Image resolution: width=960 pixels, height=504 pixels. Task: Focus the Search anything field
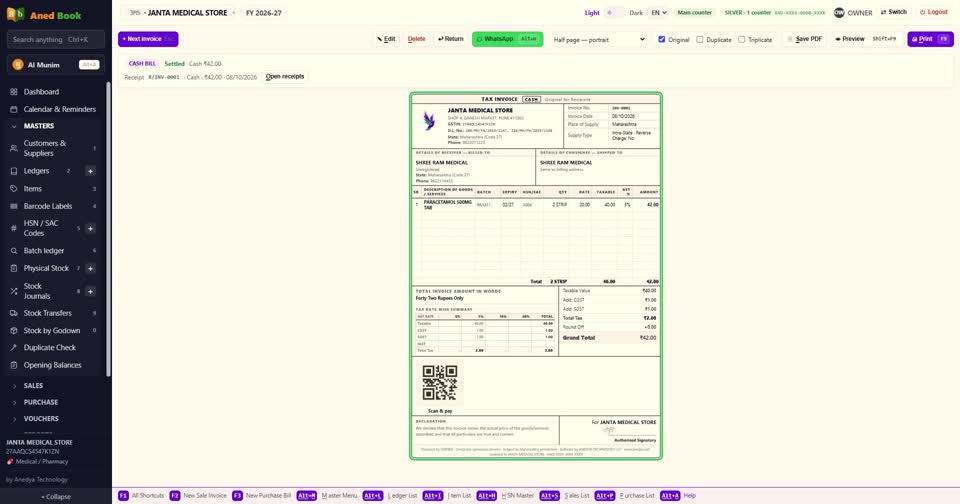coord(56,39)
